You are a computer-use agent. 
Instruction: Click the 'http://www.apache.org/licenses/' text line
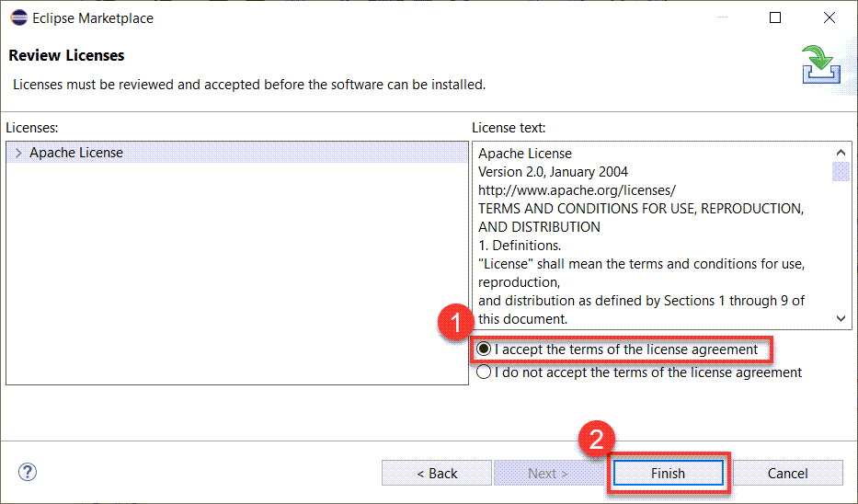577,189
